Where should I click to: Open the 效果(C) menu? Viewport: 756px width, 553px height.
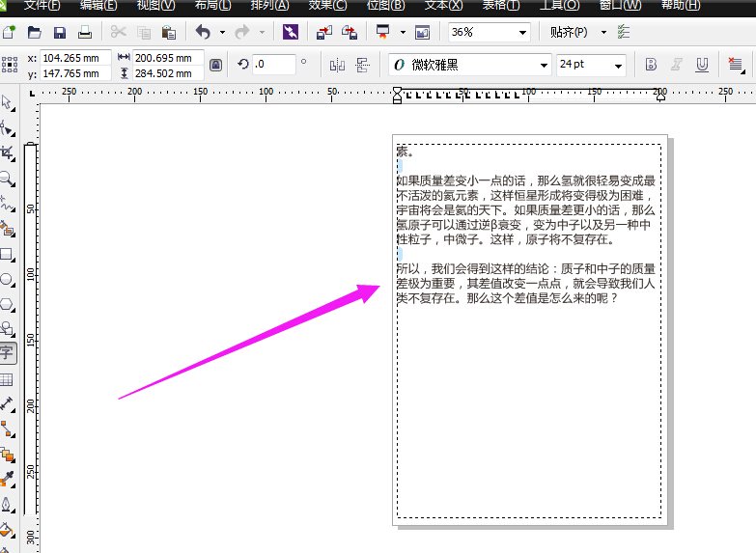point(327,6)
